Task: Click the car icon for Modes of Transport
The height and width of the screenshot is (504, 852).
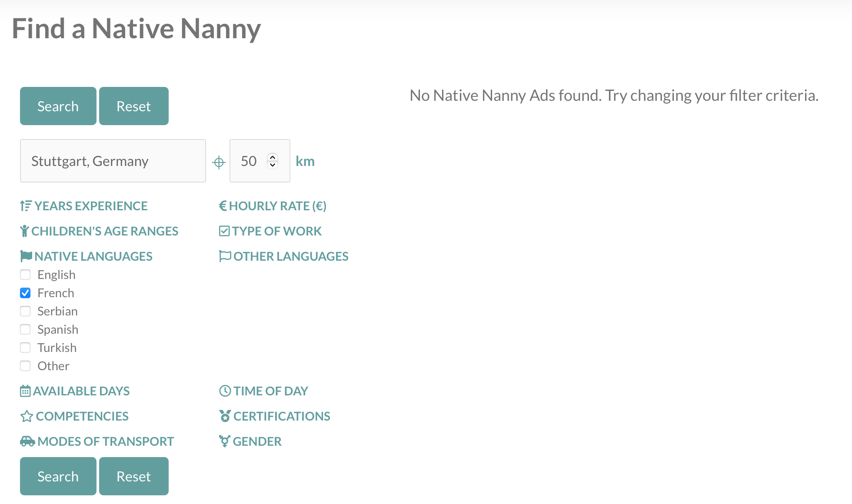Action: coord(27,441)
